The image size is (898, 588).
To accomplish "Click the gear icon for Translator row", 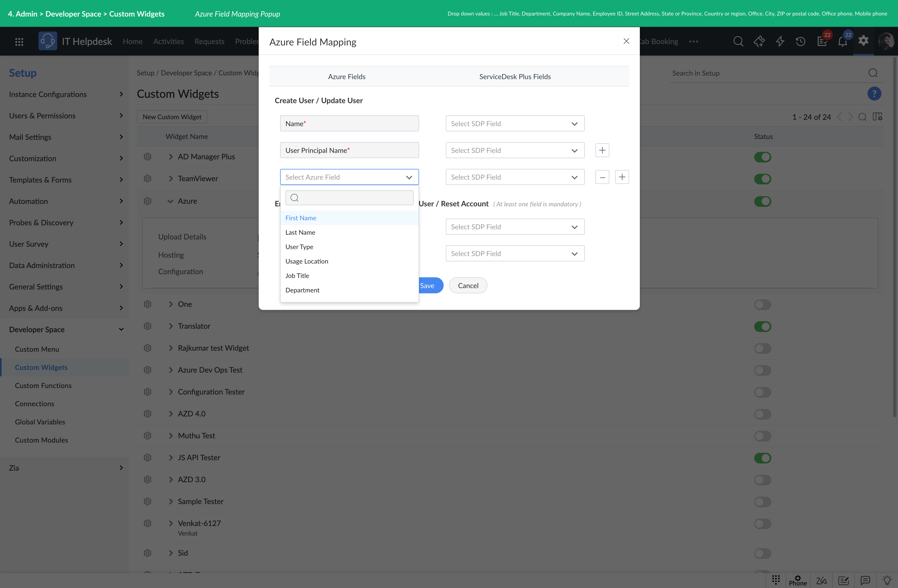I will (148, 326).
